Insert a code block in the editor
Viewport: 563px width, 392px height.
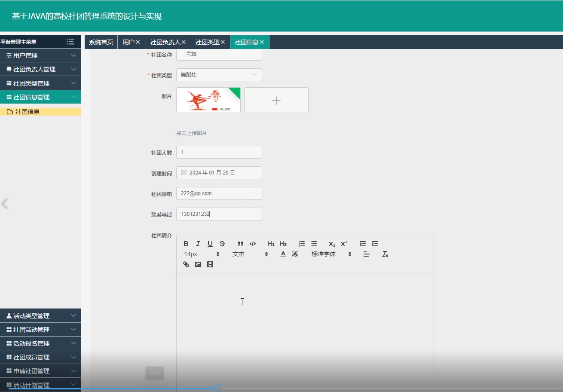253,244
